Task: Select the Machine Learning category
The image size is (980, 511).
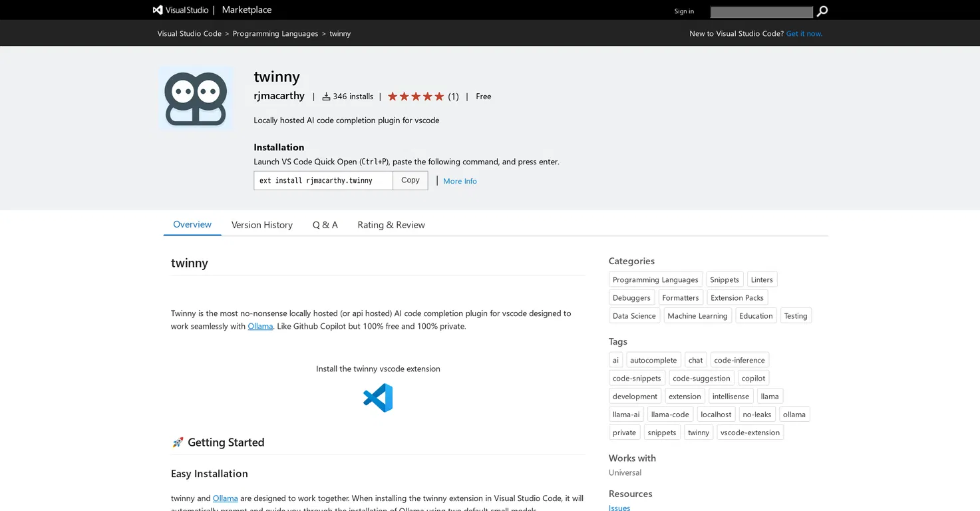Action: [697, 315]
